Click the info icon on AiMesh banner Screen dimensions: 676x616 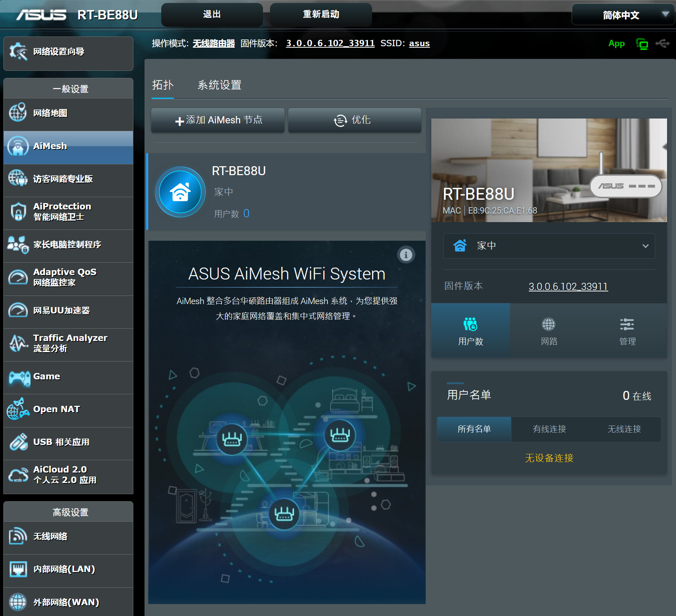(x=406, y=255)
